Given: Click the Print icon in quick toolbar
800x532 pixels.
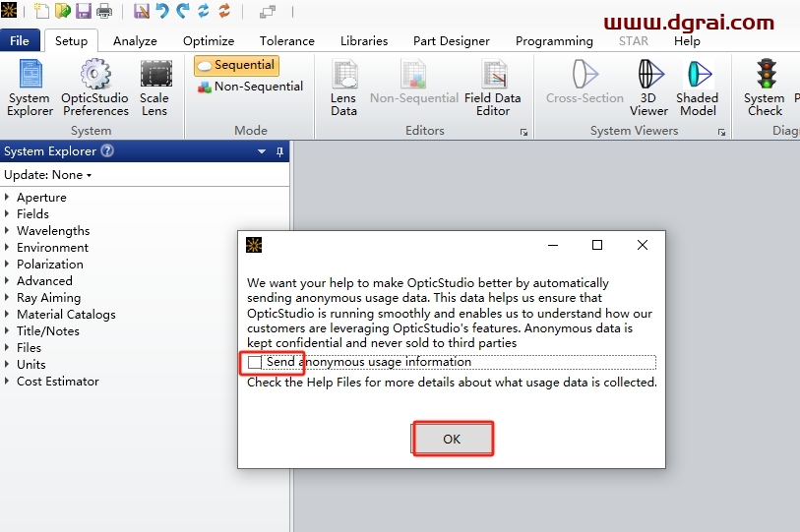Looking at the screenshot, I should point(104,11).
